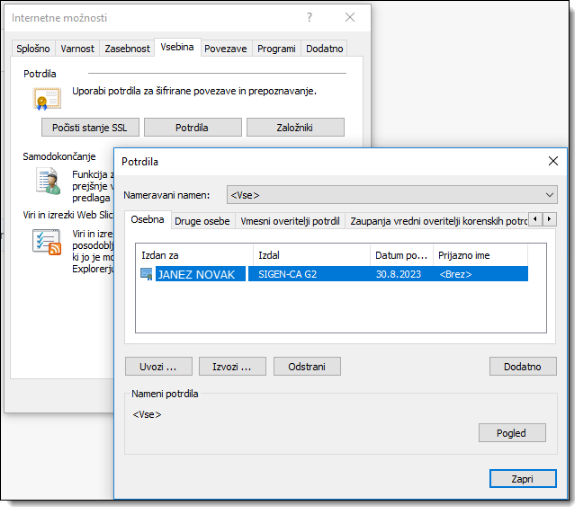This screenshot has height=507, width=575.
Task: Click the Potrdila certificate ribbon icon
Action: click(x=47, y=99)
